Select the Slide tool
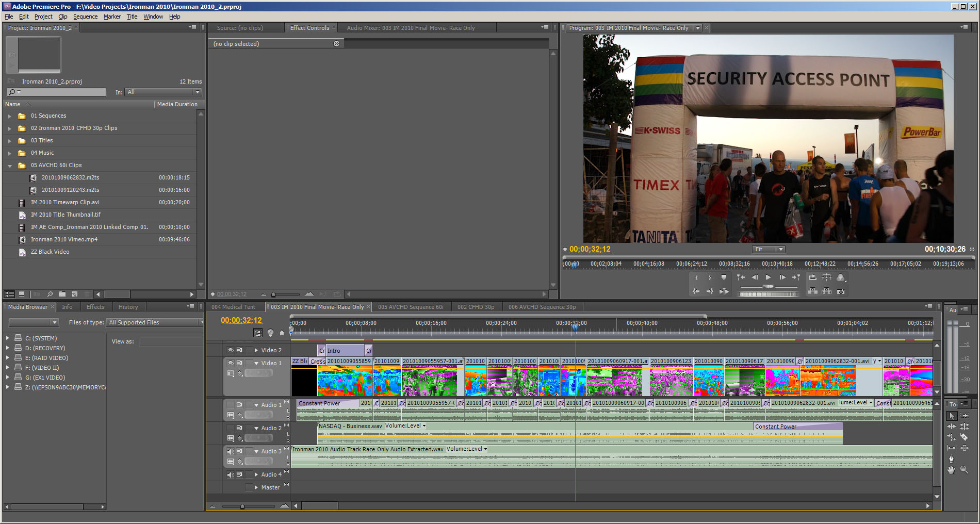The height and width of the screenshot is (524, 980). [x=964, y=448]
